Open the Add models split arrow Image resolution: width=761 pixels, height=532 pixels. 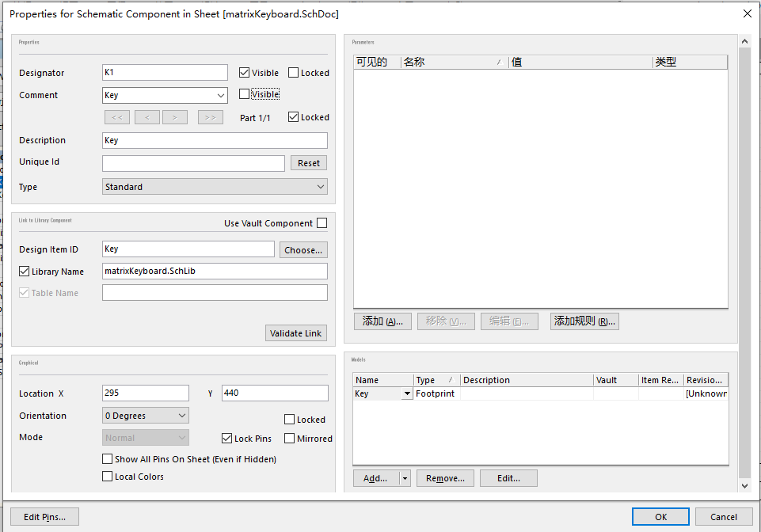coord(405,478)
